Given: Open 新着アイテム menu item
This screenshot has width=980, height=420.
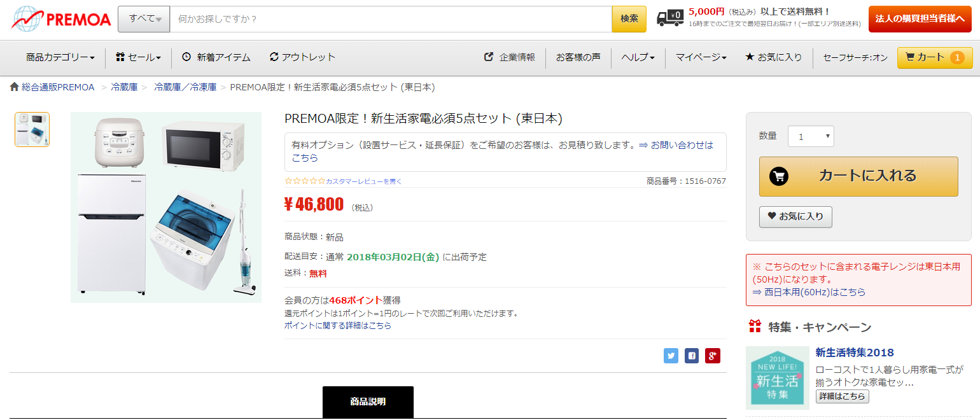Looking at the screenshot, I should (x=216, y=57).
